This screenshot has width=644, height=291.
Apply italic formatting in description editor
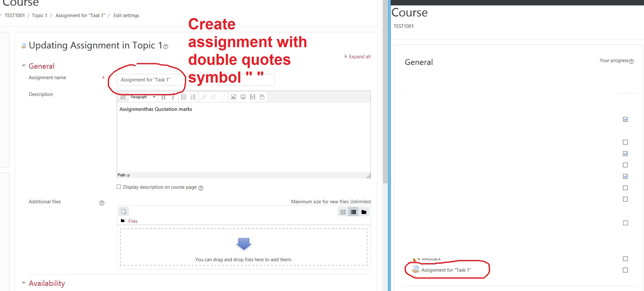pos(173,97)
